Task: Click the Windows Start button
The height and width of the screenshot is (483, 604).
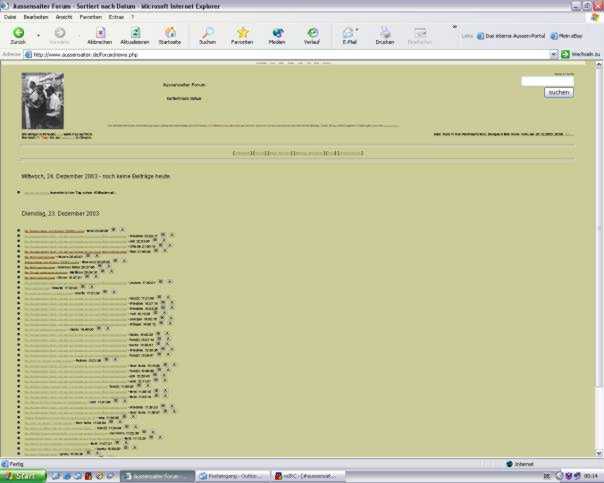Action: pyautogui.click(x=23, y=476)
